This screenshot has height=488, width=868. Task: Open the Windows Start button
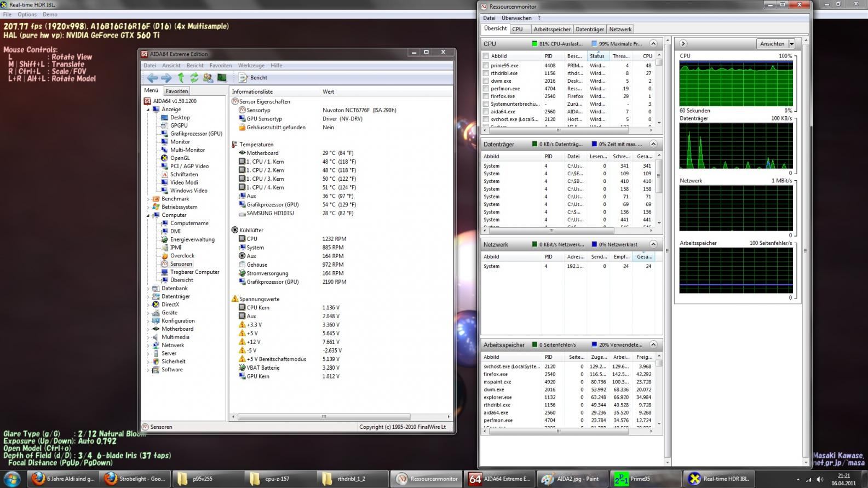pos(12,478)
